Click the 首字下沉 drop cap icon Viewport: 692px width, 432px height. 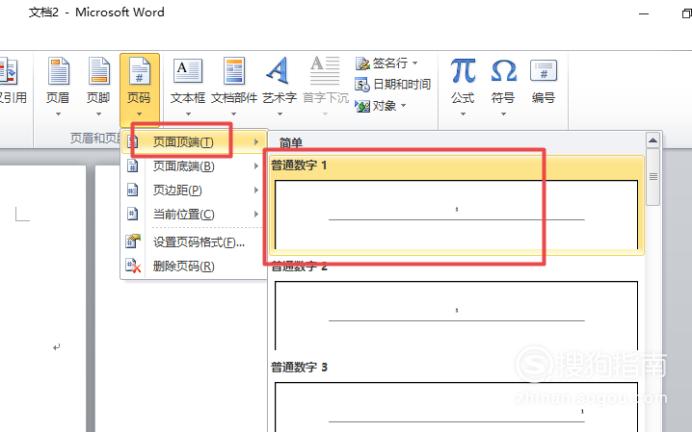(325, 71)
